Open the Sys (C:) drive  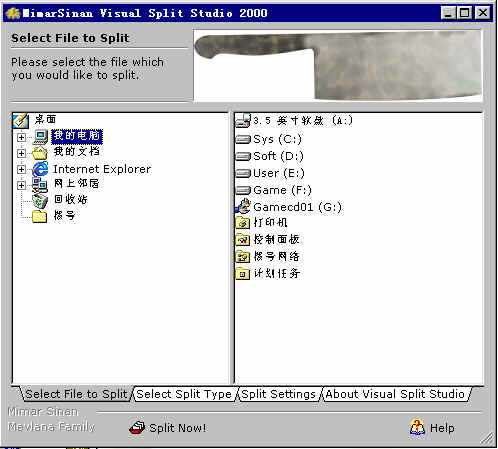click(x=269, y=139)
